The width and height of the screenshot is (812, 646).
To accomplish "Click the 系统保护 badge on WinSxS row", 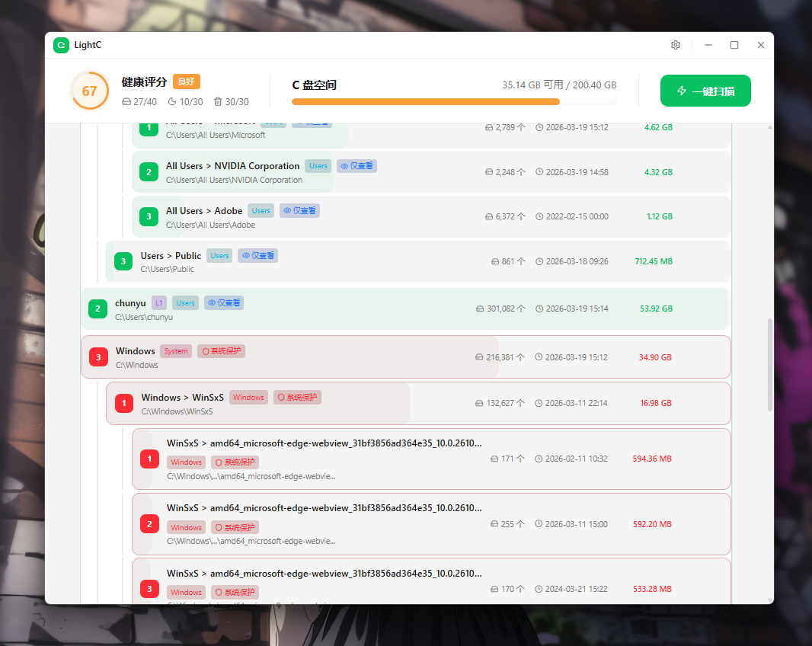I will click(297, 398).
